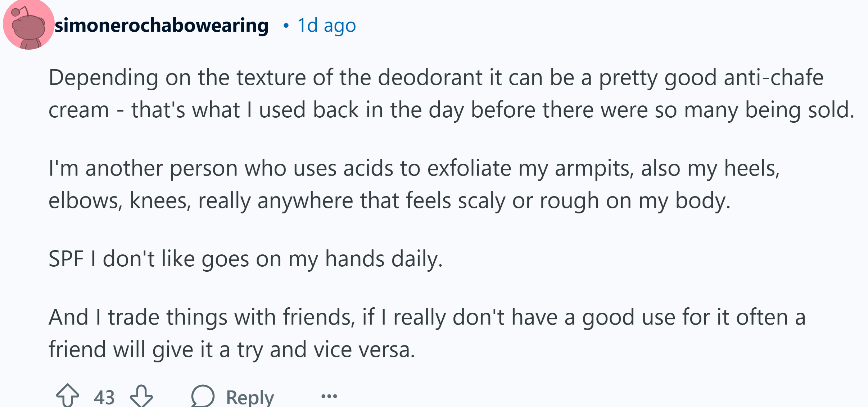Click the sentence "SPF I don't like goes on my hands daily"
The height and width of the screenshot is (407, 868).
point(245,259)
